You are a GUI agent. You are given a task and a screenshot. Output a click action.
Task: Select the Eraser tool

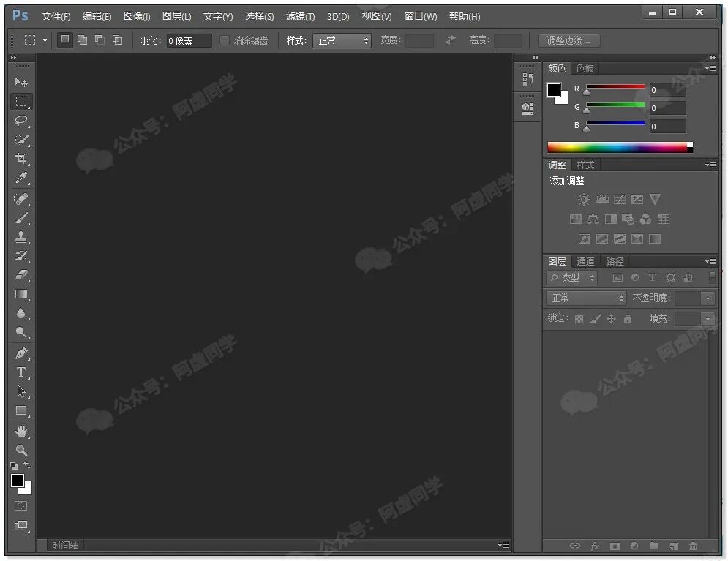(21, 275)
